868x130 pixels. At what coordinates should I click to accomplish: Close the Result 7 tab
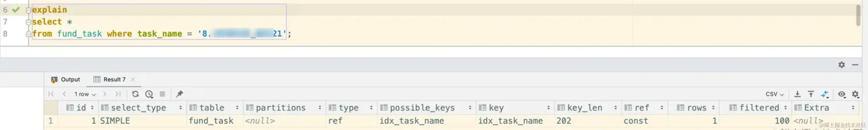pyautogui.click(x=133, y=79)
